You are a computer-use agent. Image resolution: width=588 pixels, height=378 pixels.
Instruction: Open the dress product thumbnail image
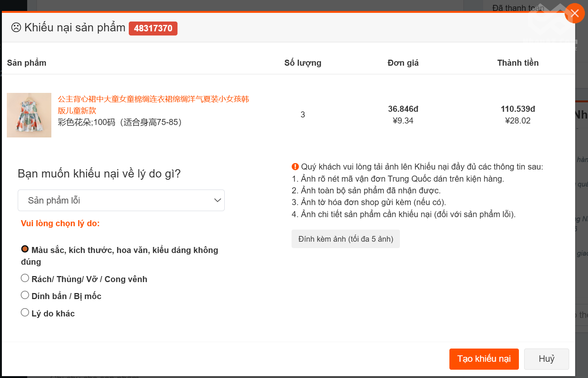[29, 115]
